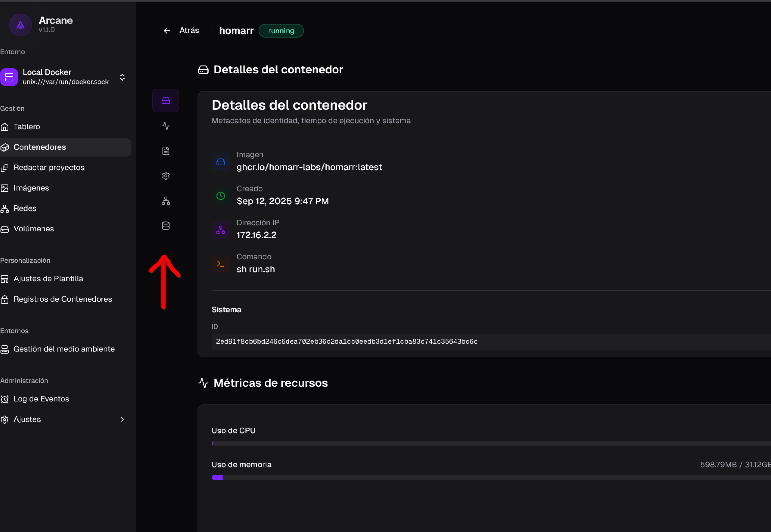Click the Local Docker environment icon
Viewport: 771px width, 532px height.
(x=9, y=77)
